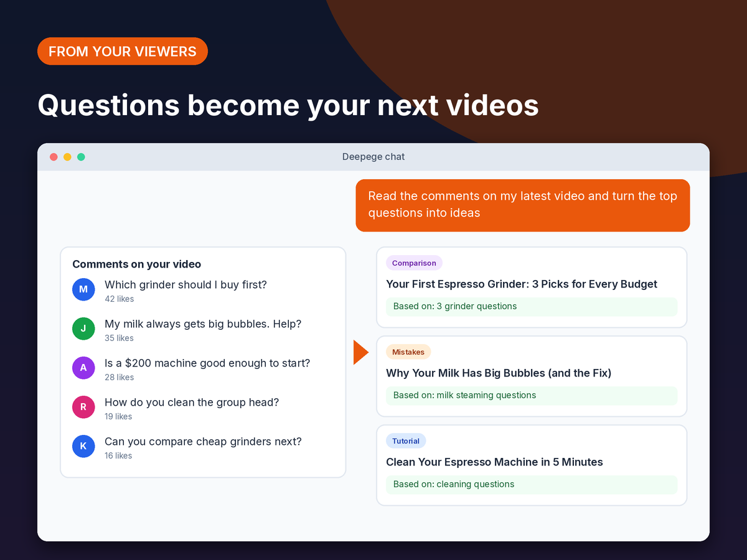Click the A commenter avatar
This screenshot has height=560, width=747.
pos(83,368)
